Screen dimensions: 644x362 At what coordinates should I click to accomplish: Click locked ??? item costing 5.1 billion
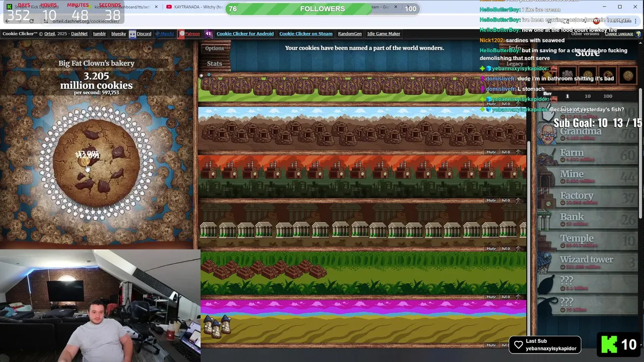(x=588, y=284)
